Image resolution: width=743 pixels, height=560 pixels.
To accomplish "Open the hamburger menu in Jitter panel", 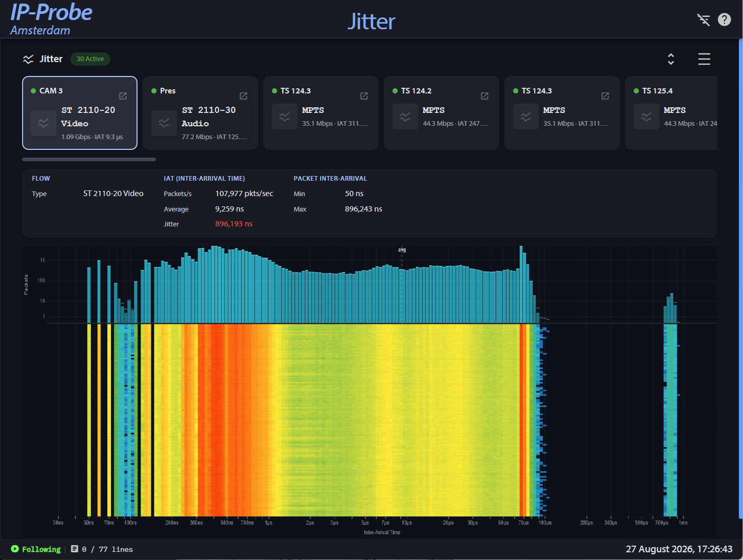I will tap(704, 59).
